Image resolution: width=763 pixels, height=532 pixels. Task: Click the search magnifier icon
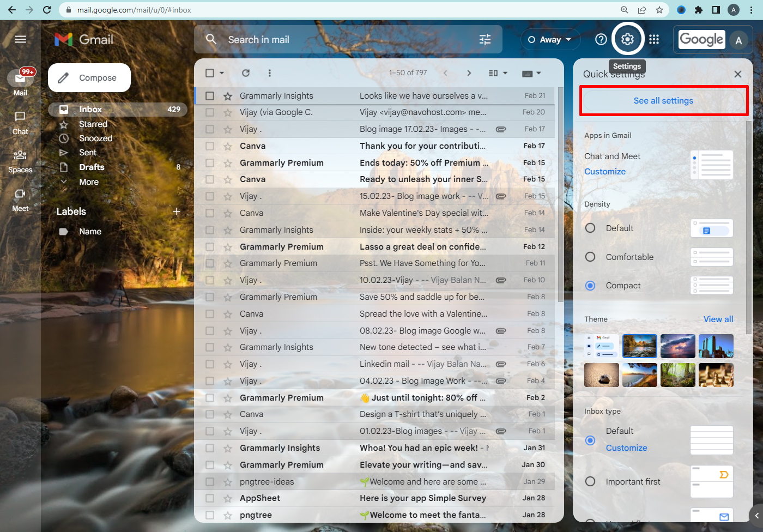[x=211, y=39]
